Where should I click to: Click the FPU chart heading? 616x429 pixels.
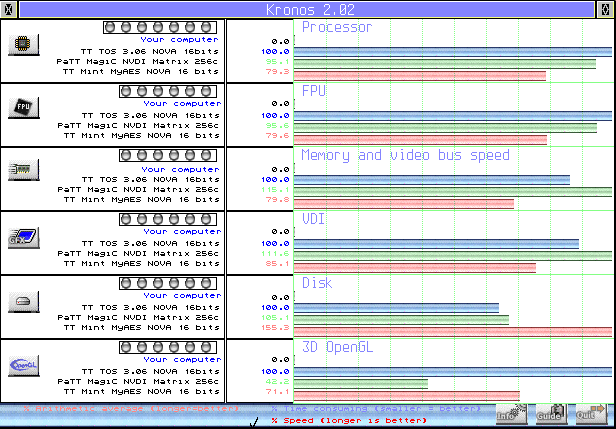[x=314, y=91]
